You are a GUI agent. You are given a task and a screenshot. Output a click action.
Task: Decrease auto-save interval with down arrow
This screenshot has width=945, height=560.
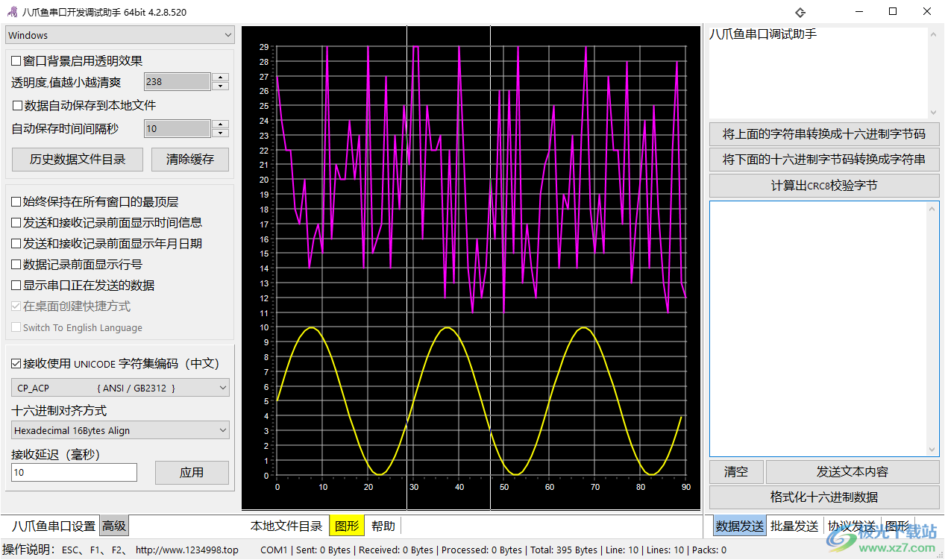pyautogui.click(x=220, y=133)
